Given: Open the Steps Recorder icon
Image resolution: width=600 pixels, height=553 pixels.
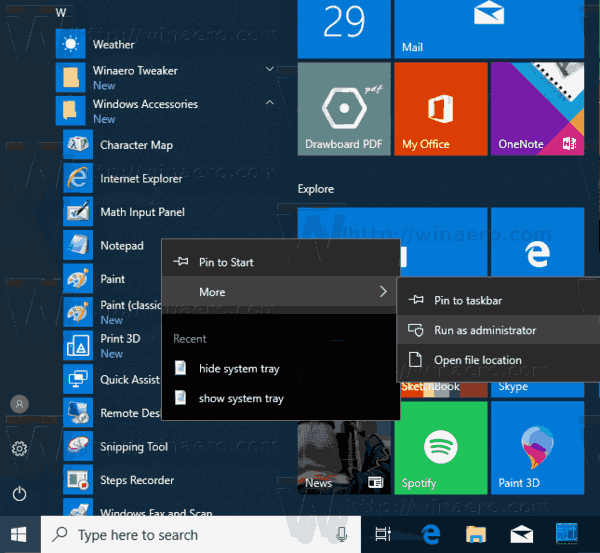Looking at the screenshot, I should click(78, 480).
